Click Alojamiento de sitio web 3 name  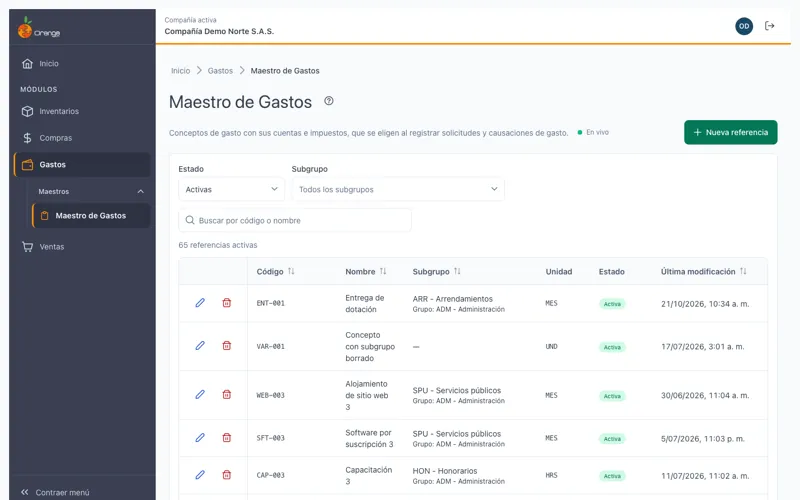(x=366, y=395)
